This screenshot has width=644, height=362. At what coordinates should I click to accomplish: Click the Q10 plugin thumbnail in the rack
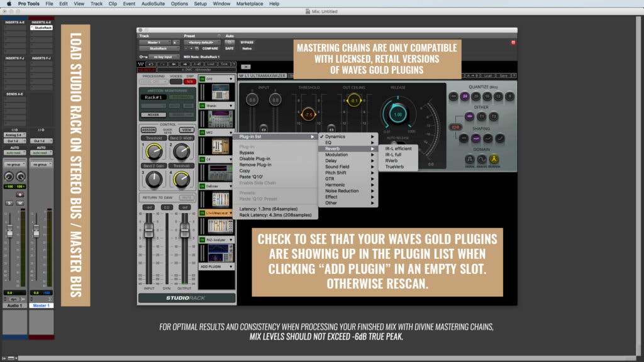pyautogui.click(x=220, y=92)
